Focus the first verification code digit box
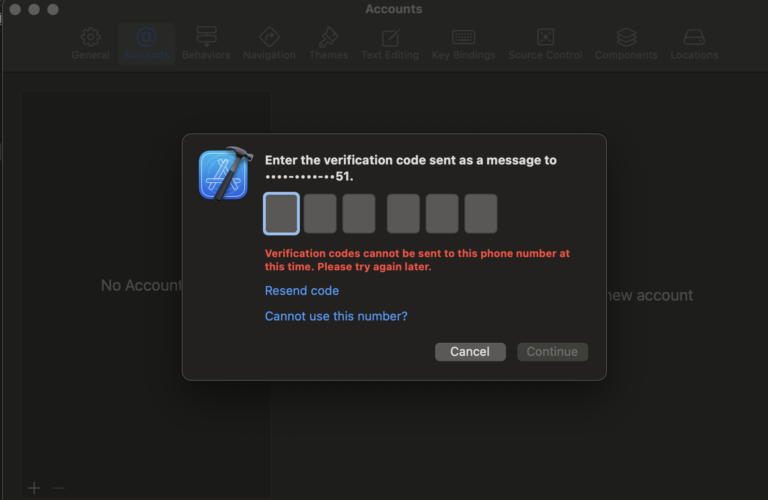 coord(281,214)
